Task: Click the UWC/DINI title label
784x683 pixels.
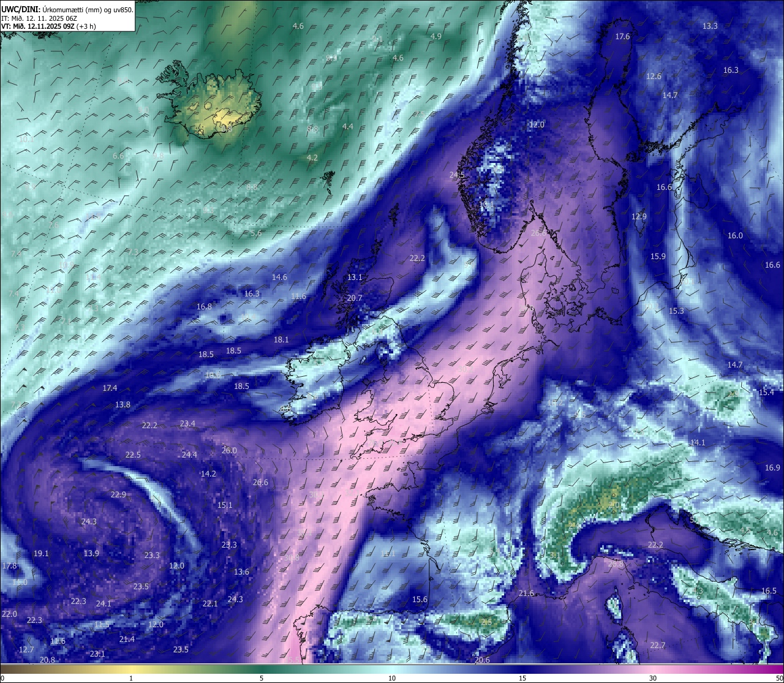Action: coord(21,10)
